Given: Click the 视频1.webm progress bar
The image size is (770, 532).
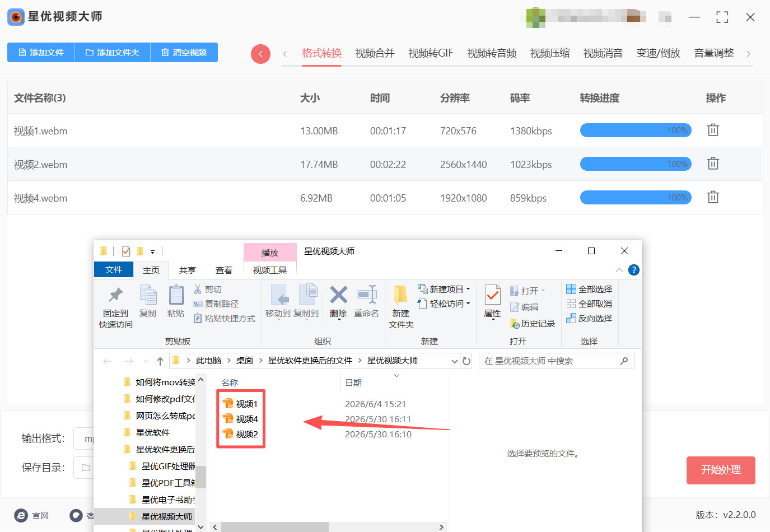Looking at the screenshot, I should tap(636, 130).
